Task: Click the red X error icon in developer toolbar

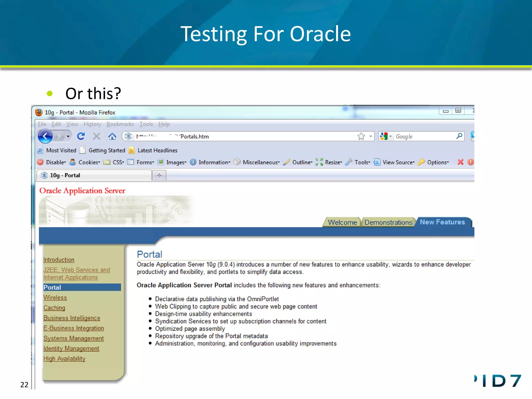Action: [460, 162]
